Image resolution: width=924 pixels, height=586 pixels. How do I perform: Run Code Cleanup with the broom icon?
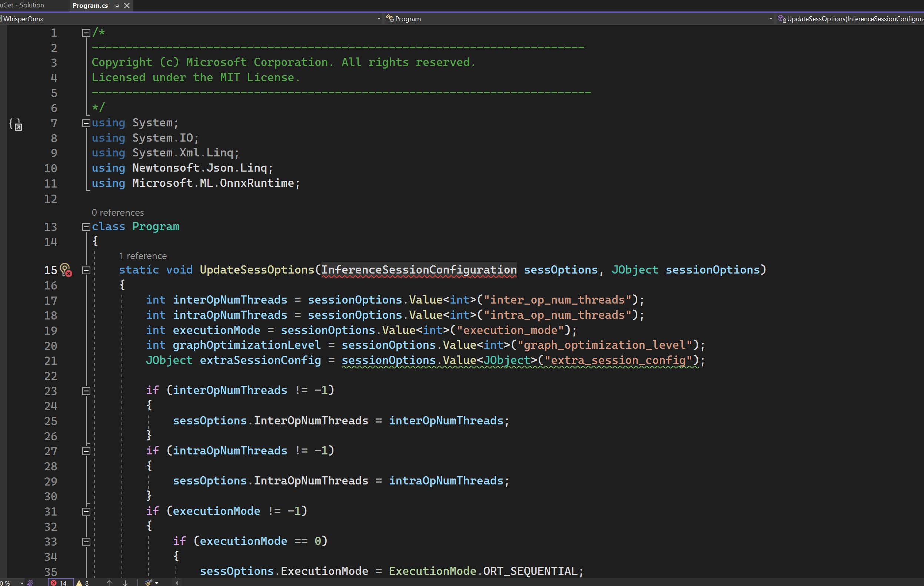(x=149, y=583)
